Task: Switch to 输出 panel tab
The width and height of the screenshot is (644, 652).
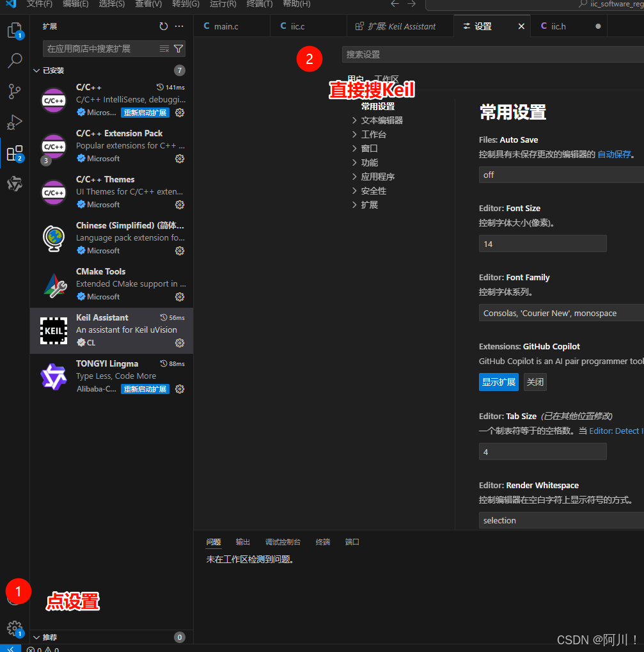Action: coord(242,542)
